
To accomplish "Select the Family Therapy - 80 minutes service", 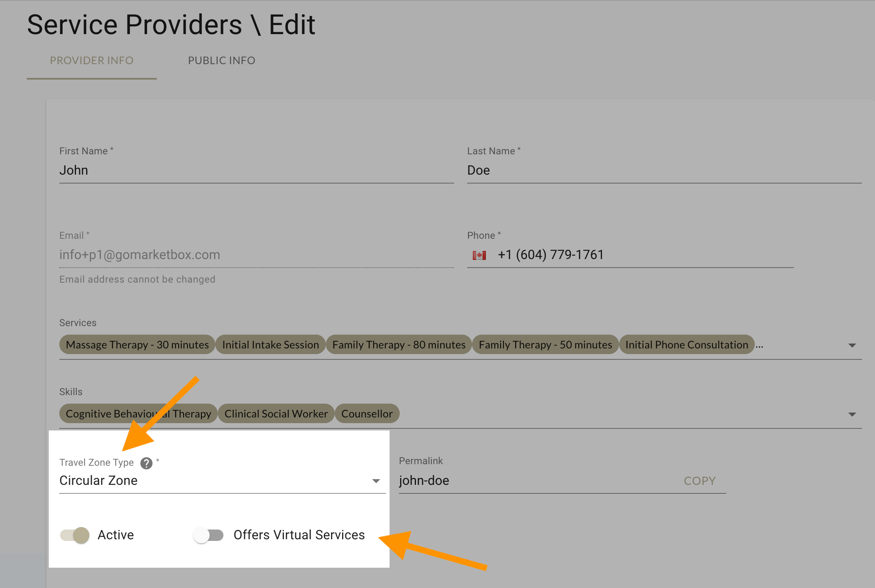I will [x=398, y=344].
